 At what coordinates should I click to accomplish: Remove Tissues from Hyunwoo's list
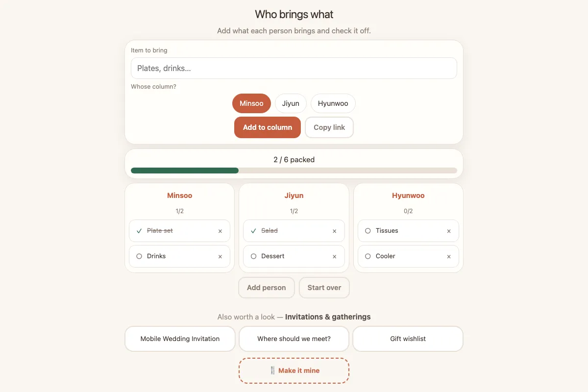coord(449,231)
